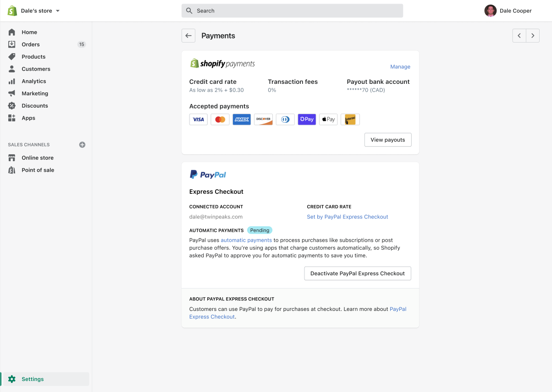
Task: Go to previous page chevron
Action: tap(519, 36)
